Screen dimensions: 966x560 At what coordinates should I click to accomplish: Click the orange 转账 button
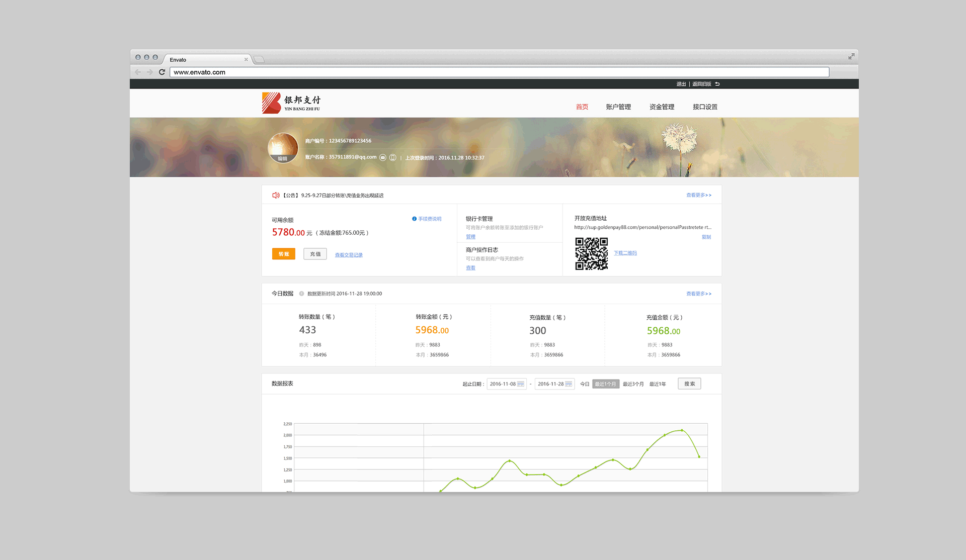[x=284, y=254]
